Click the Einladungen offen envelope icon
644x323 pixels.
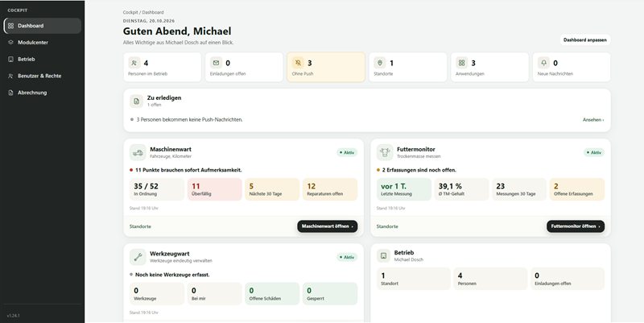(216, 63)
